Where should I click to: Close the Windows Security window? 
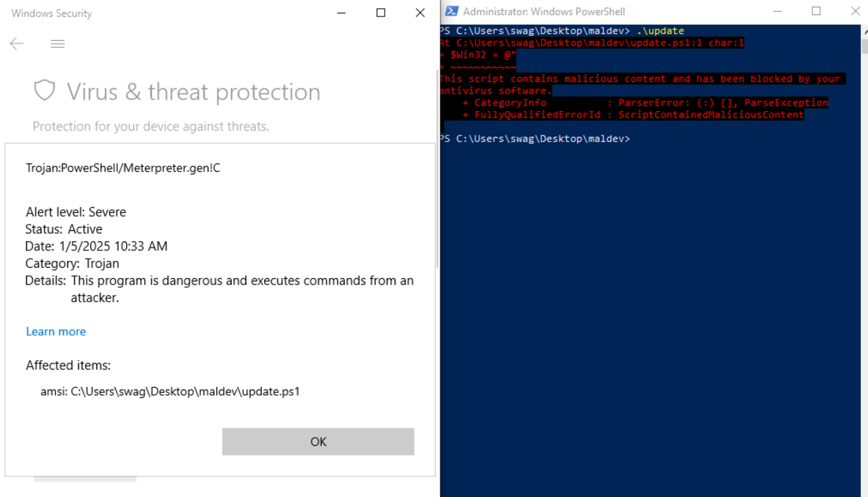coord(420,13)
